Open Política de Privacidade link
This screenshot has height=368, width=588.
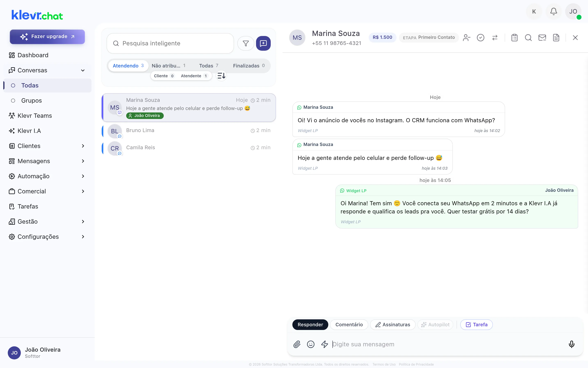click(x=416, y=364)
